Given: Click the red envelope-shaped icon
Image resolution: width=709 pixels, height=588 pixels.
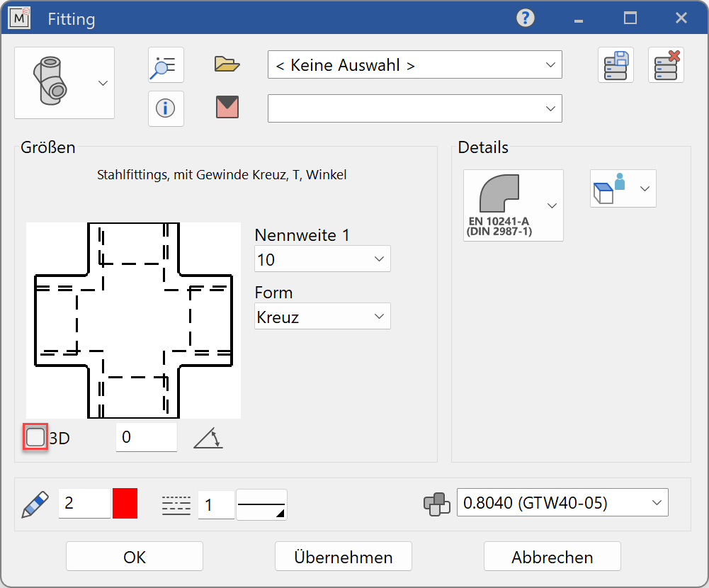Looking at the screenshot, I should (227, 107).
